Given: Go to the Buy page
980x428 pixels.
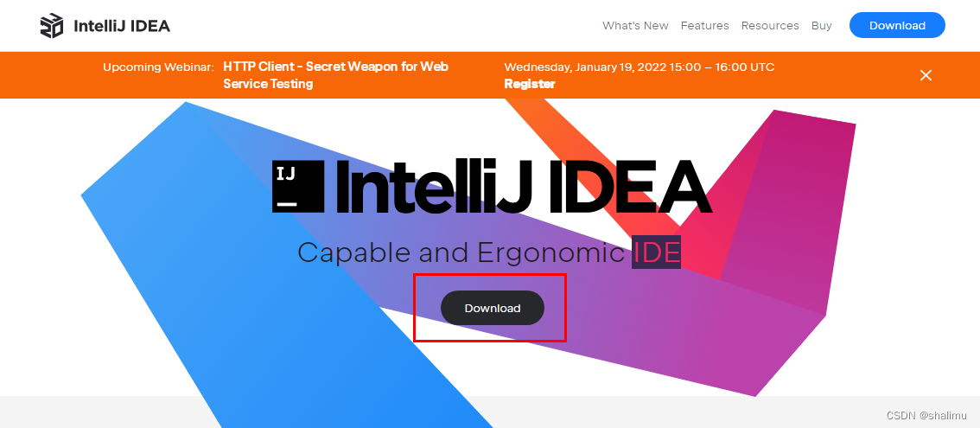Looking at the screenshot, I should (821, 26).
